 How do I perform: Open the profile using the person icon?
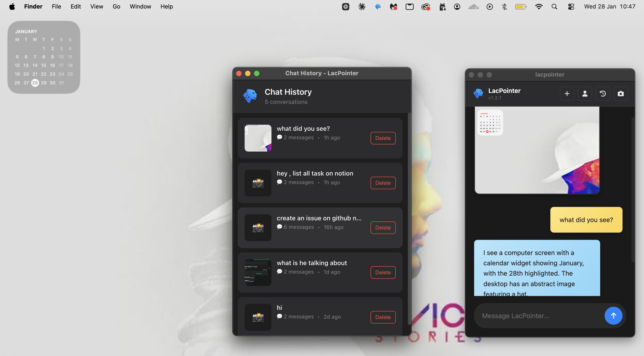585,93
